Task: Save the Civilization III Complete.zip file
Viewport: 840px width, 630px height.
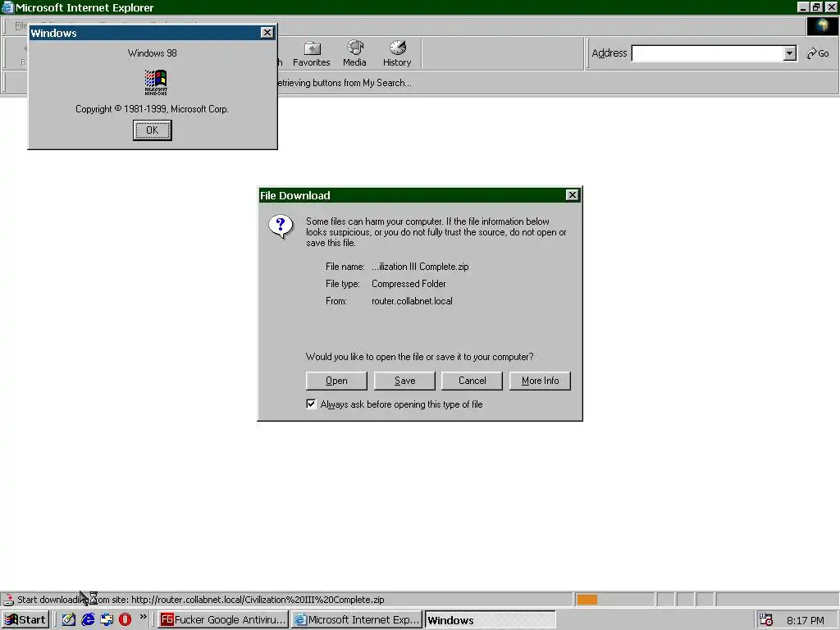Action: coord(404,381)
